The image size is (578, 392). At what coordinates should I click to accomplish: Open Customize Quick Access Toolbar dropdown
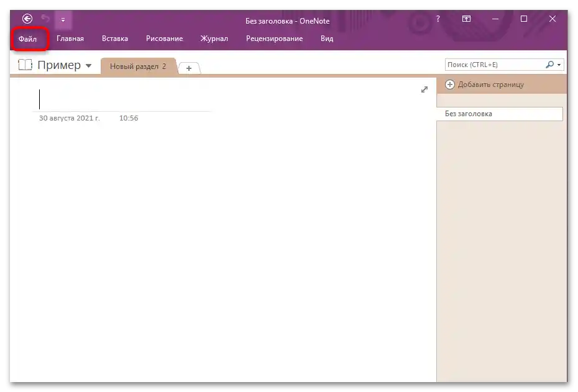(63, 20)
